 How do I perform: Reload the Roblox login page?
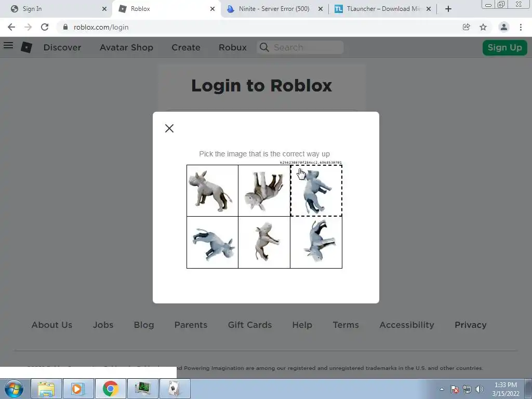[x=45, y=27]
